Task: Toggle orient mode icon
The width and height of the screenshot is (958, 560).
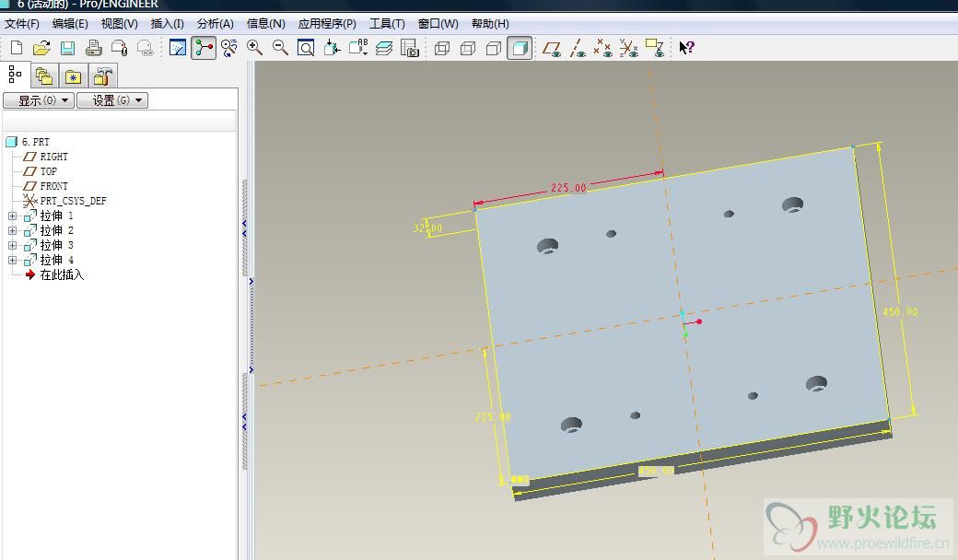Action: click(x=229, y=48)
